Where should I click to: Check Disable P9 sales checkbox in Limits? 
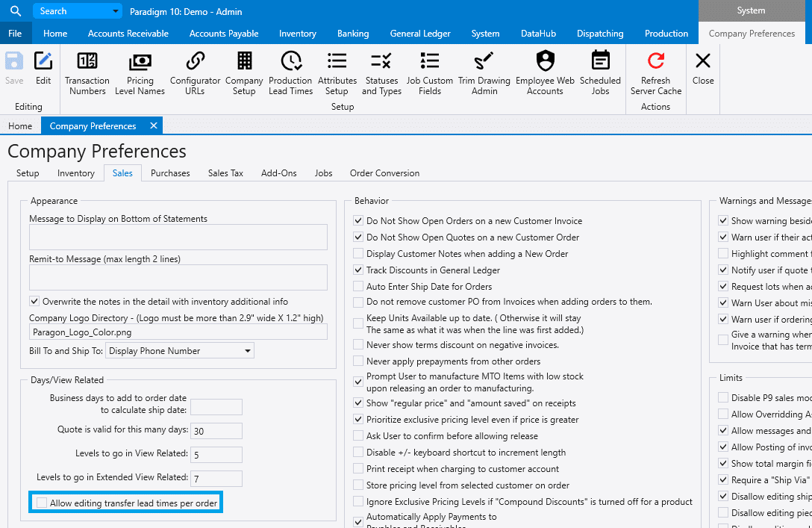click(x=723, y=397)
